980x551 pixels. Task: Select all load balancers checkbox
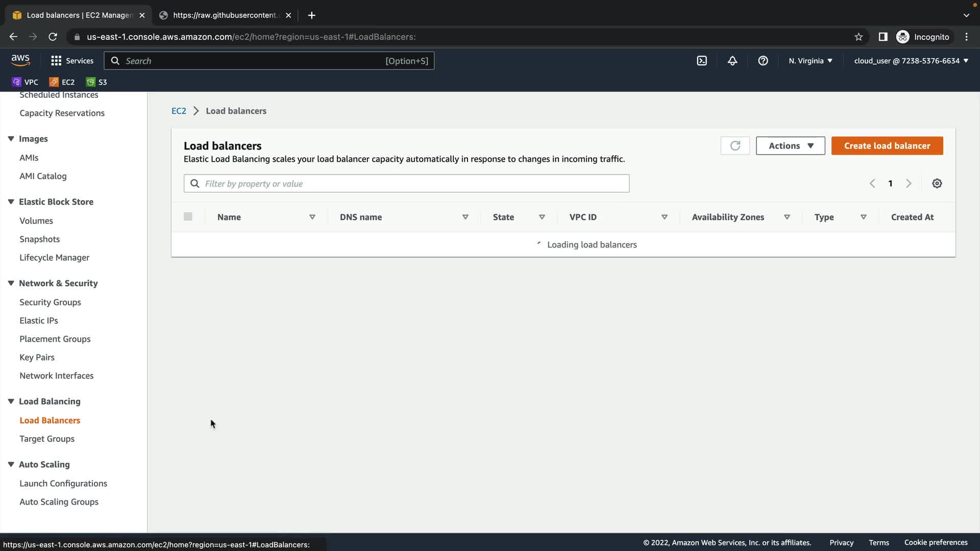pyautogui.click(x=188, y=217)
